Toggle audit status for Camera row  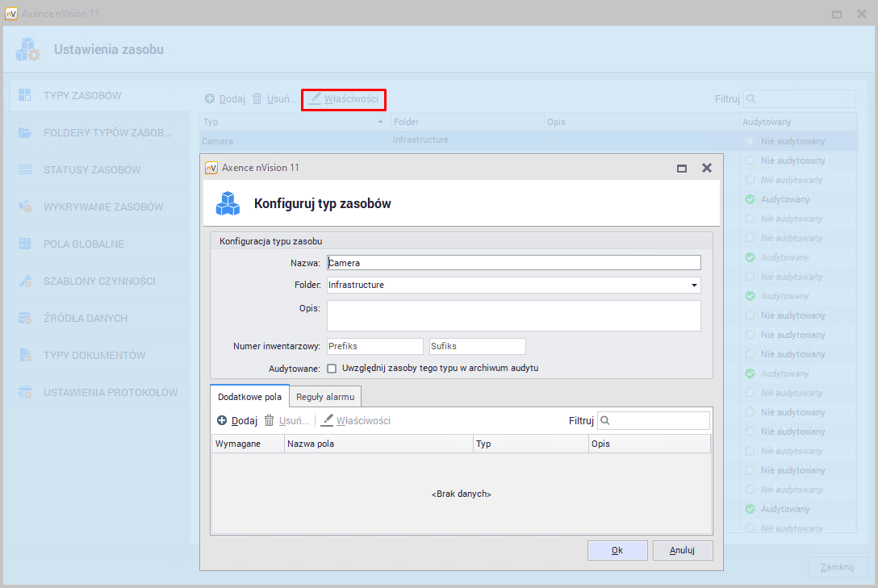coord(750,141)
